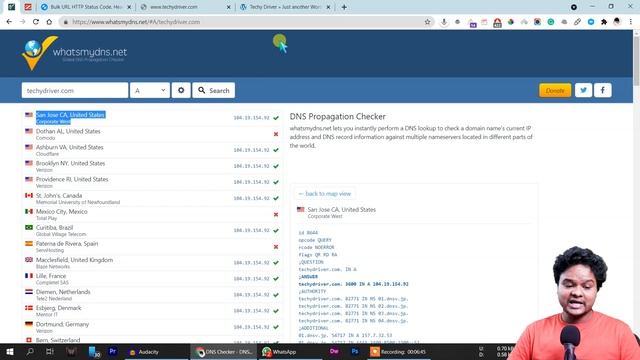Open the Chrome profile avatar

point(617,22)
